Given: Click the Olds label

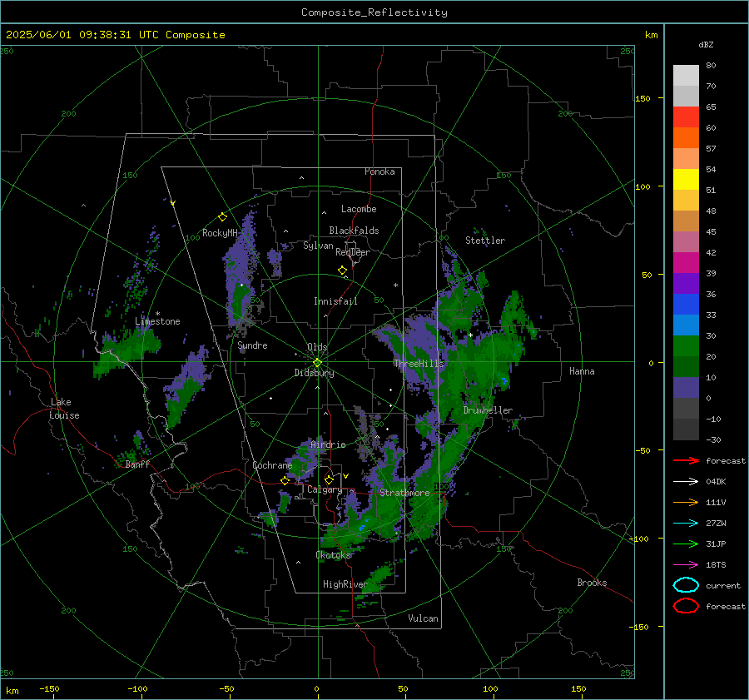Looking at the screenshot, I should point(317,347).
